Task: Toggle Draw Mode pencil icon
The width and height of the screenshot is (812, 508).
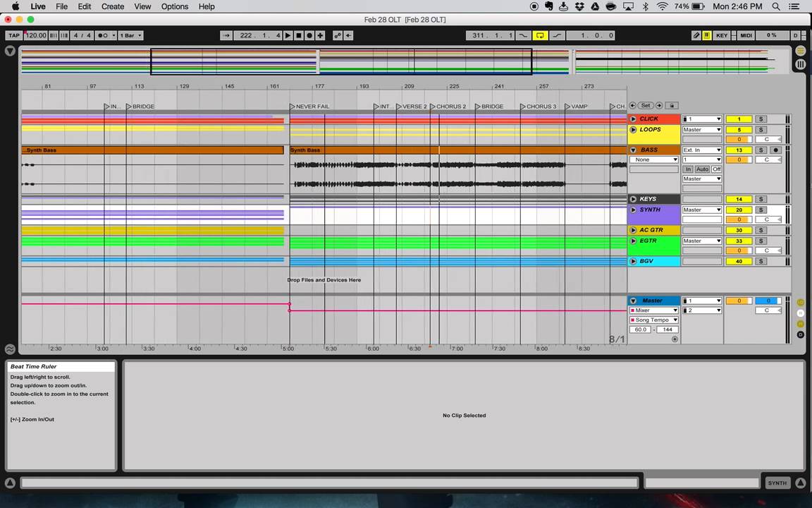Action: (696, 35)
